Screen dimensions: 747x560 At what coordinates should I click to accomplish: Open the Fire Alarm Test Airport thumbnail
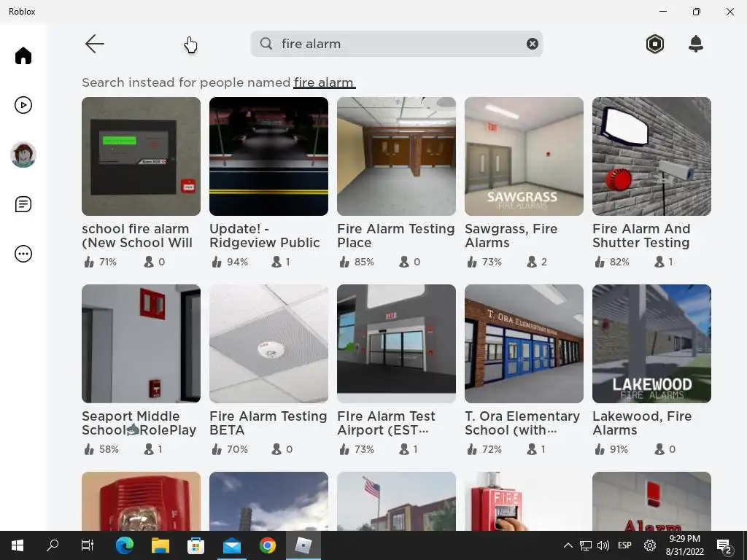tap(396, 344)
